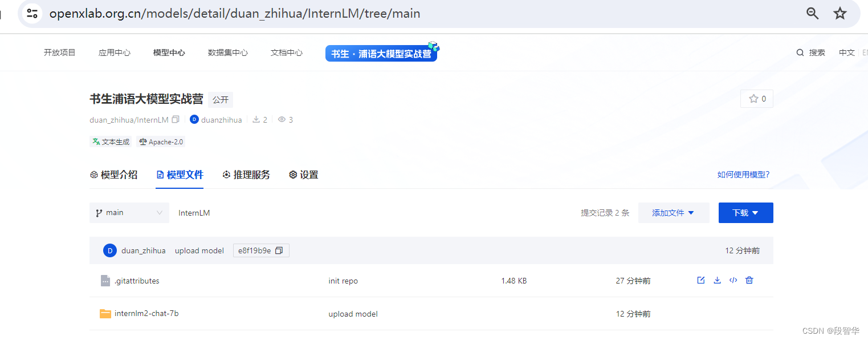Click the internlm2-chat-7b folder icon
Image resolution: width=868 pixels, height=340 pixels.
pos(105,313)
